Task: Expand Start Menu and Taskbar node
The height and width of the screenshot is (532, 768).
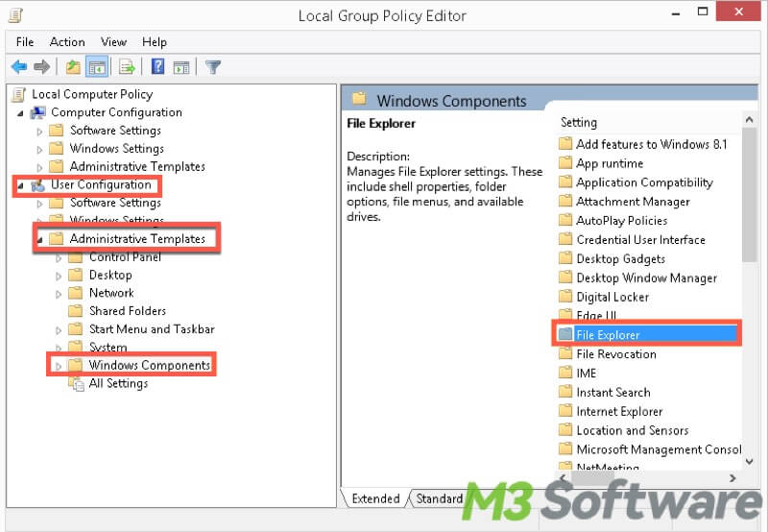Action: pos(59,330)
